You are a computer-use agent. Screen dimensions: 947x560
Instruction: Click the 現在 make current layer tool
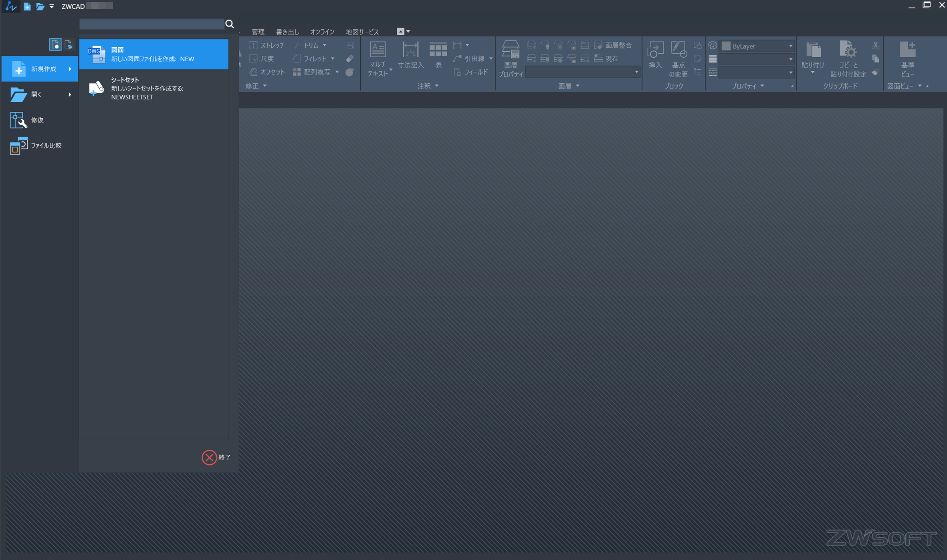point(606,58)
